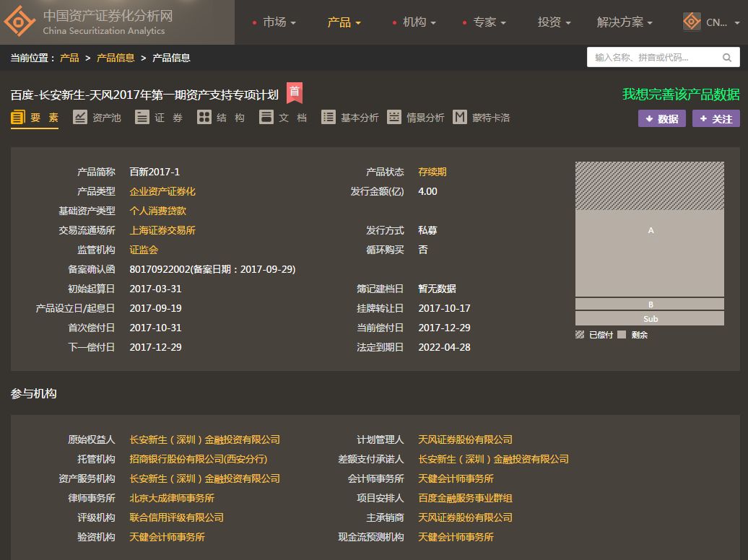Click the 中国资产证券化分析网 site title
Screen dimensions: 748x560
coord(108,16)
